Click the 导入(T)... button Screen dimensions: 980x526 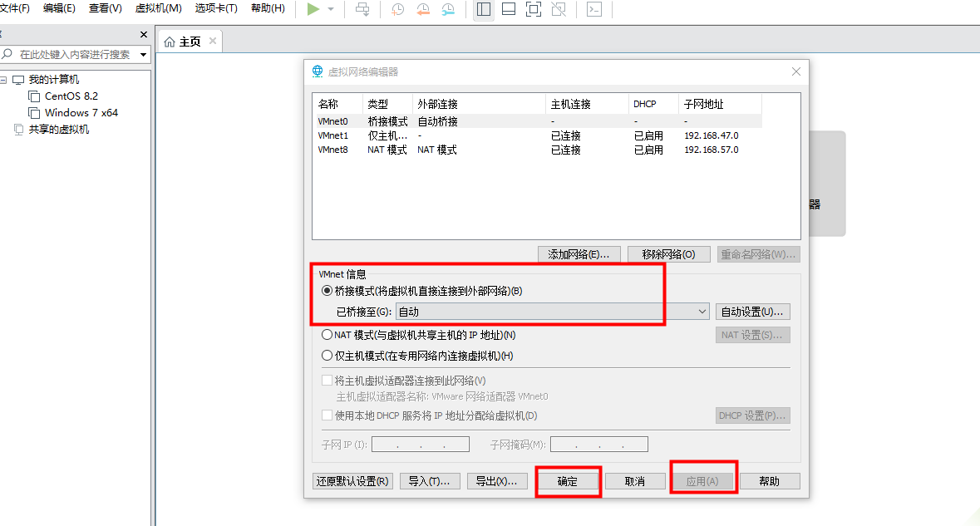pos(430,481)
